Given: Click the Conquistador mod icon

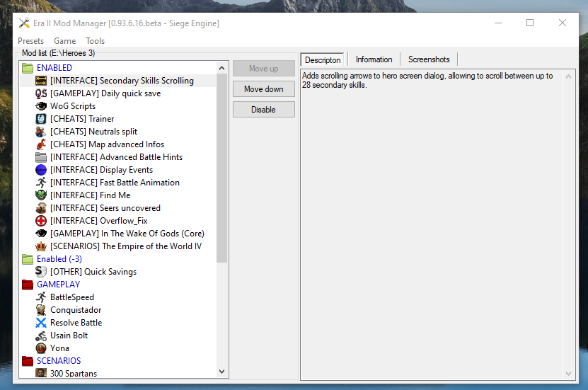Looking at the screenshot, I should pyautogui.click(x=41, y=310).
